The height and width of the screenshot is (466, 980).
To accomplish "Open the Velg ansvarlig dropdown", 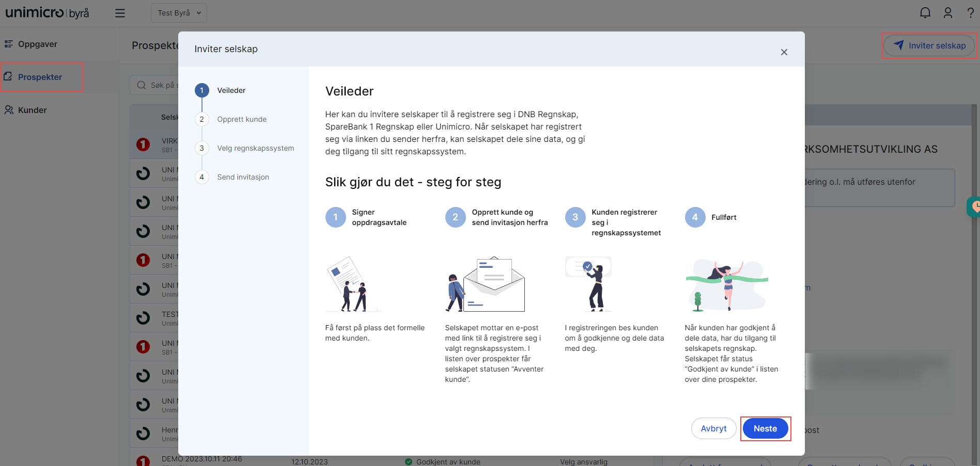I will coord(583,461).
